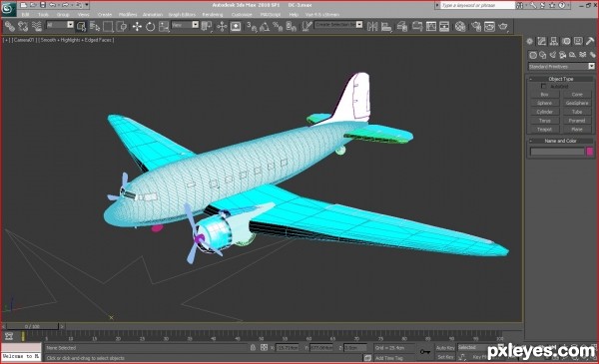Click the Sphere primitive button
The height and width of the screenshot is (364, 599).
click(544, 103)
